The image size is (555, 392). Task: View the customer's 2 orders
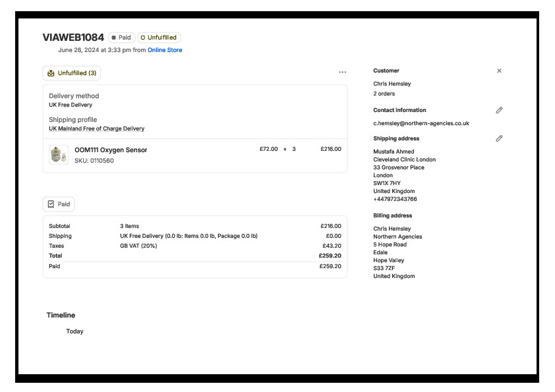[384, 94]
